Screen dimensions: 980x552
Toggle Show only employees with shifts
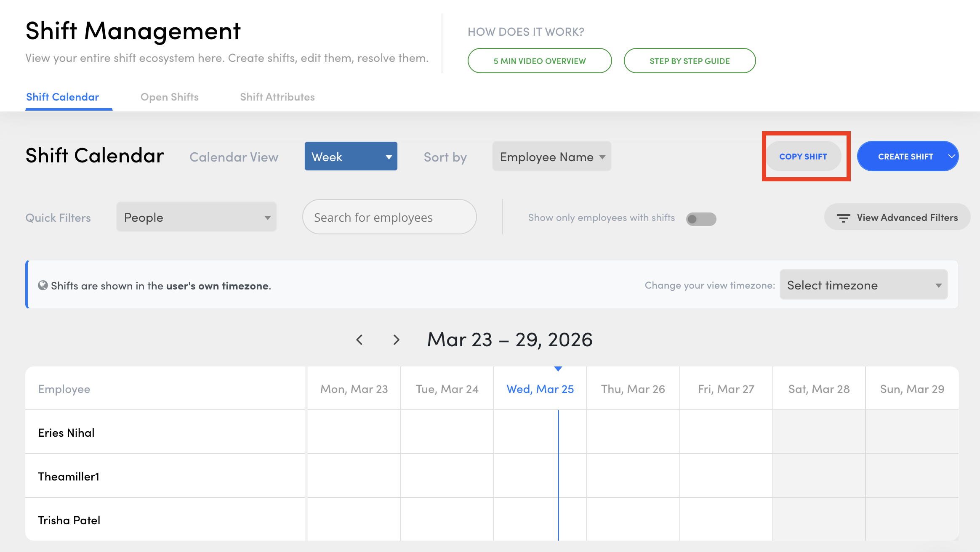pyautogui.click(x=701, y=219)
